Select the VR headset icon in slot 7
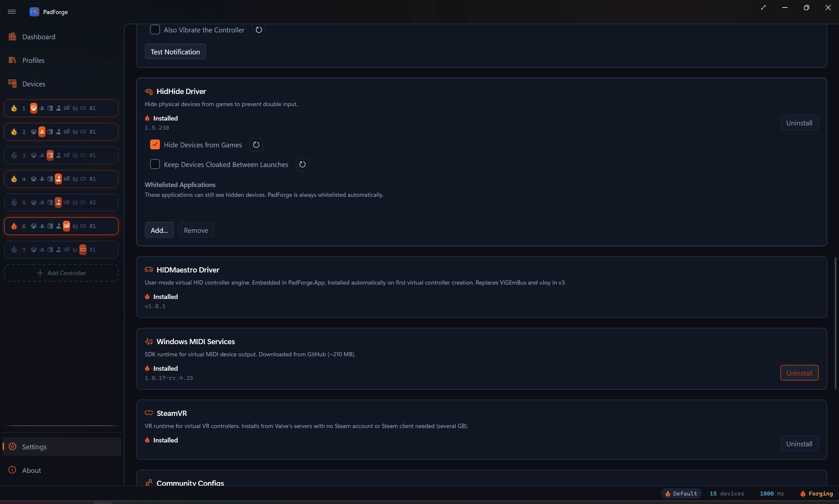Image resolution: width=839 pixels, height=504 pixels. click(83, 250)
